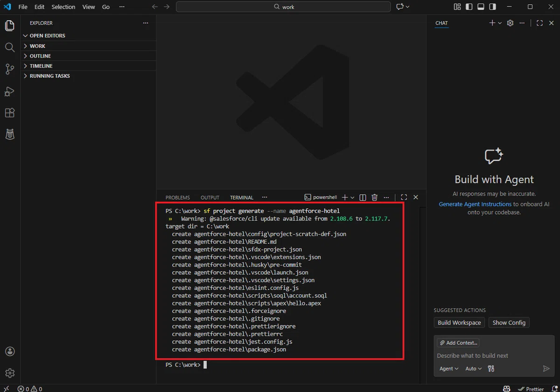560x392 pixels.
Task: Expand the WORK folder section
Action: [x=89, y=46]
